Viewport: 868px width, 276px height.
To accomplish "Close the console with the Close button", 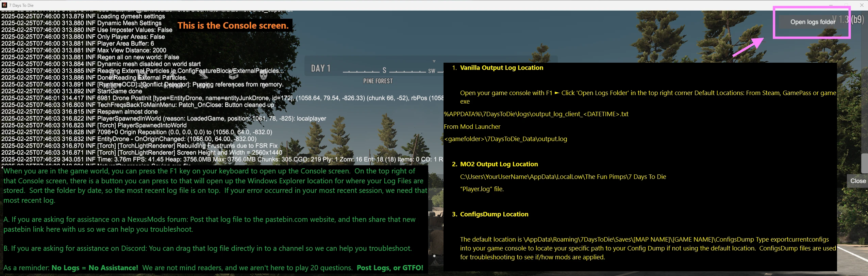I will pyautogui.click(x=858, y=181).
